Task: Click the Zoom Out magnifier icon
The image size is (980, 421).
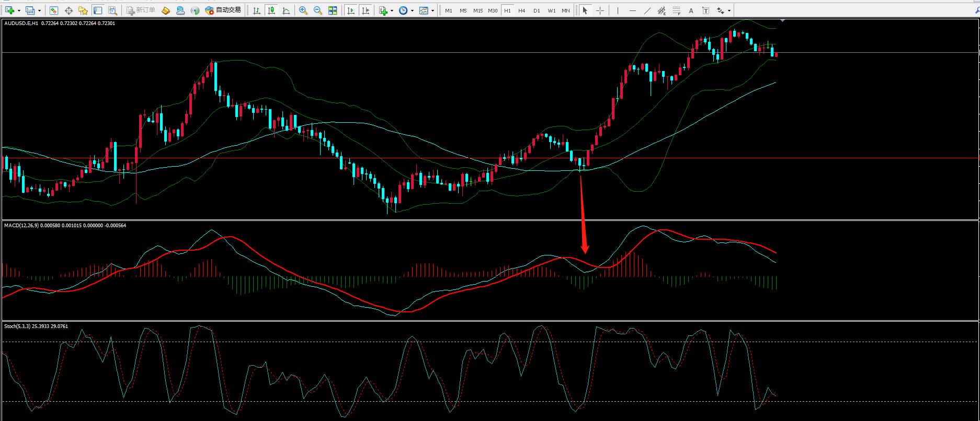Action: tap(318, 10)
